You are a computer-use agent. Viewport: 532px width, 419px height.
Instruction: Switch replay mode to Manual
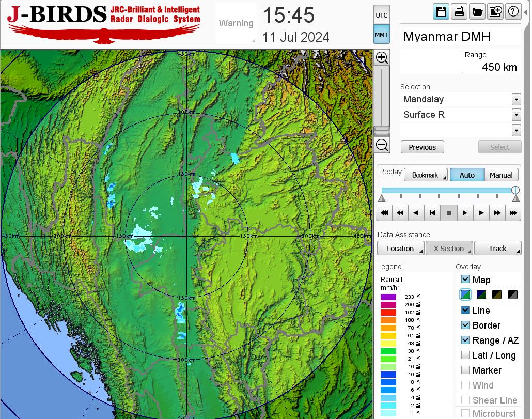pyautogui.click(x=501, y=175)
